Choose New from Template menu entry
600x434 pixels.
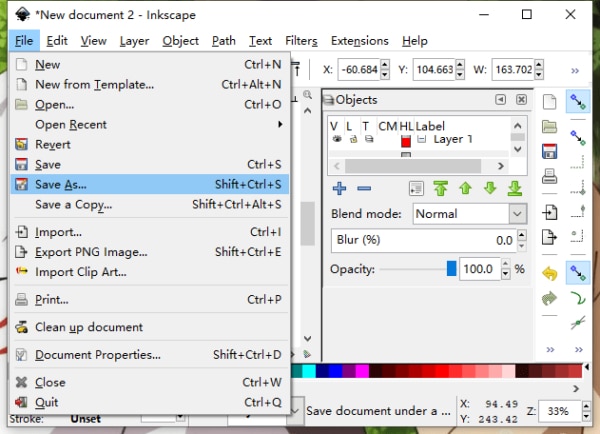pos(150,84)
